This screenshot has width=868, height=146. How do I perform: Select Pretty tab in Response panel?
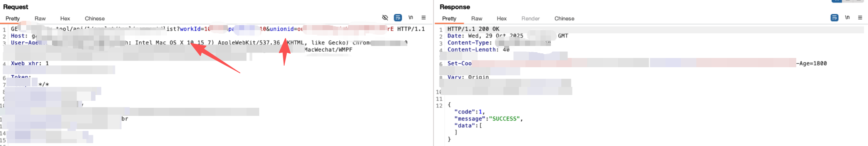pos(449,19)
